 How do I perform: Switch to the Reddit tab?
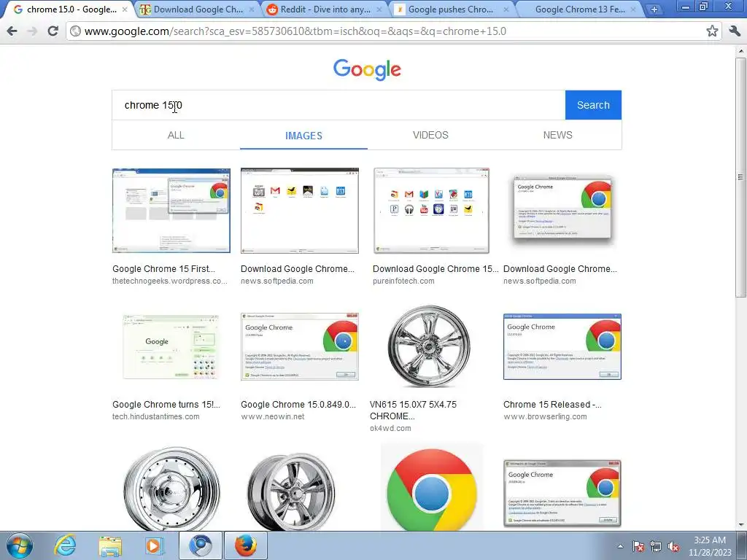coord(325,9)
